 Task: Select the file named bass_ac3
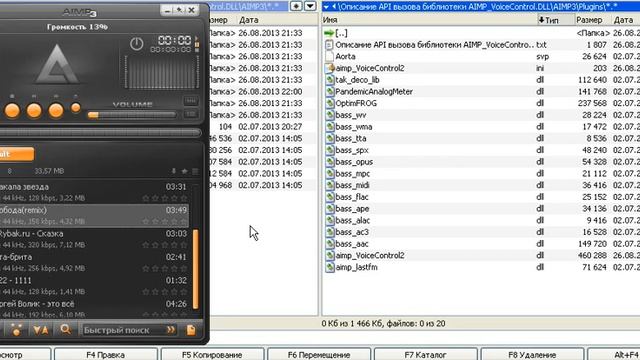pos(352,232)
